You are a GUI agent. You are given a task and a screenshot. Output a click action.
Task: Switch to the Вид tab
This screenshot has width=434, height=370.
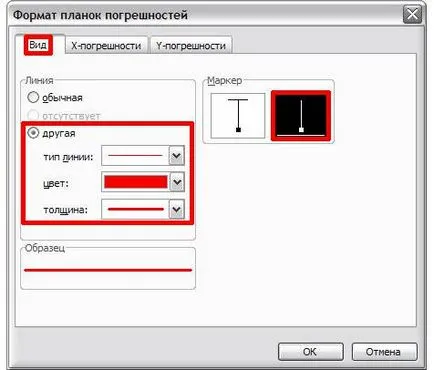pyautogui.click(x=38, y=45)
